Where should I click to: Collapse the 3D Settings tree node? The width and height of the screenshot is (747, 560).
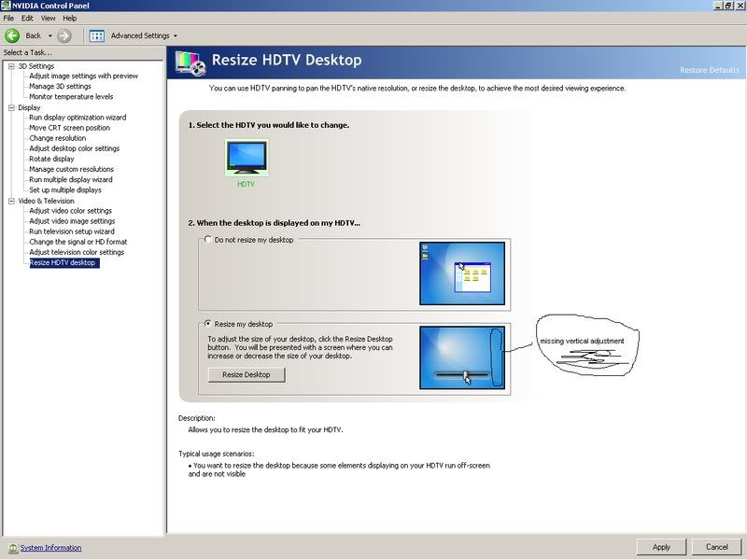pyautogui.click(x=11, y=66)
